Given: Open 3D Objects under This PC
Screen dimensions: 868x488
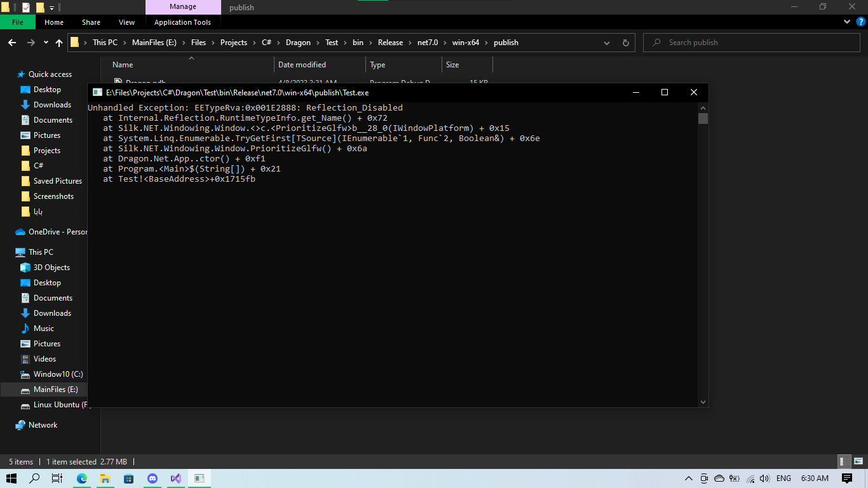Looking at the screenshot, I should (51, 268).
